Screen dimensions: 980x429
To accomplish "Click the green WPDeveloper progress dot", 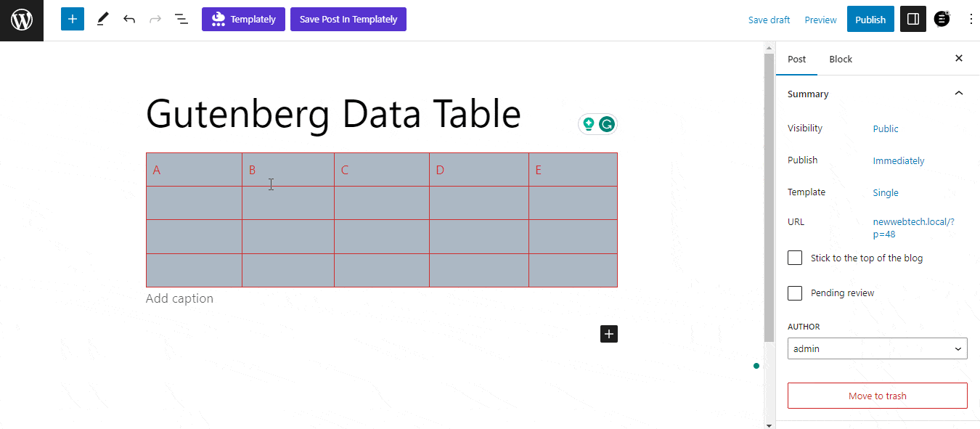I will point(756,366).
